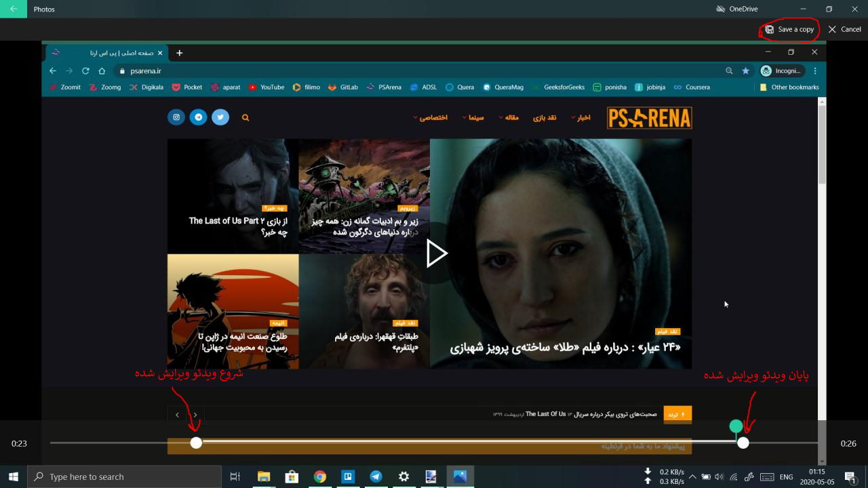Open the notification action center
This screenshot has width=868, height=488.
(x=850, y=476)
